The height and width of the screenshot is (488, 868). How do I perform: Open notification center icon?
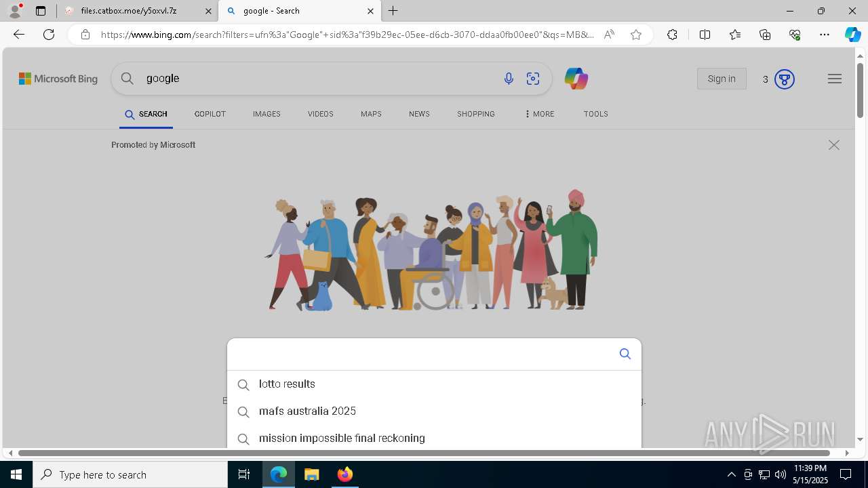846,474
